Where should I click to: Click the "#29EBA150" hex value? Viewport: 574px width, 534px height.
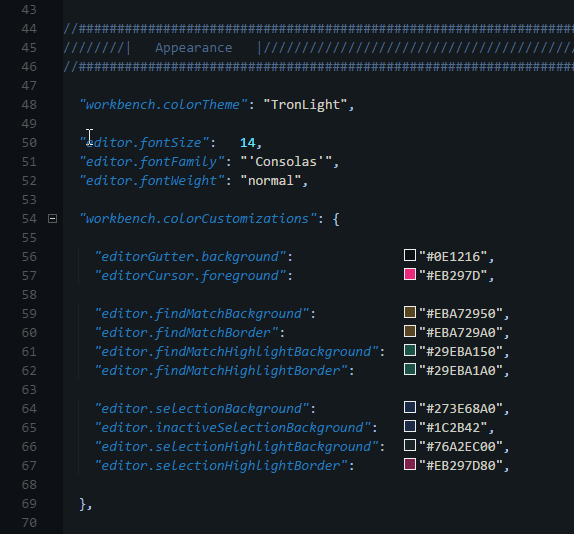pos(461,352)
